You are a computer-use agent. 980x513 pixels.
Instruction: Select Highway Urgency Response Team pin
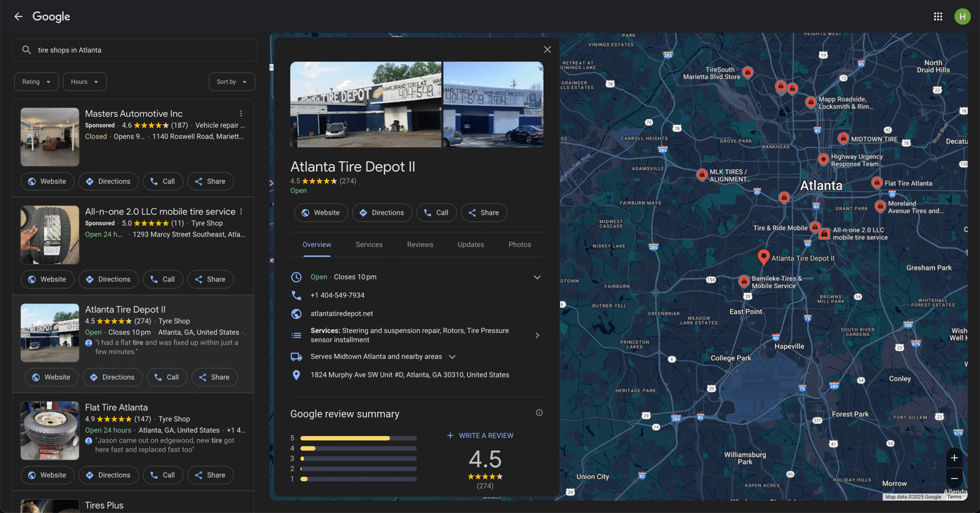[823, 159]
